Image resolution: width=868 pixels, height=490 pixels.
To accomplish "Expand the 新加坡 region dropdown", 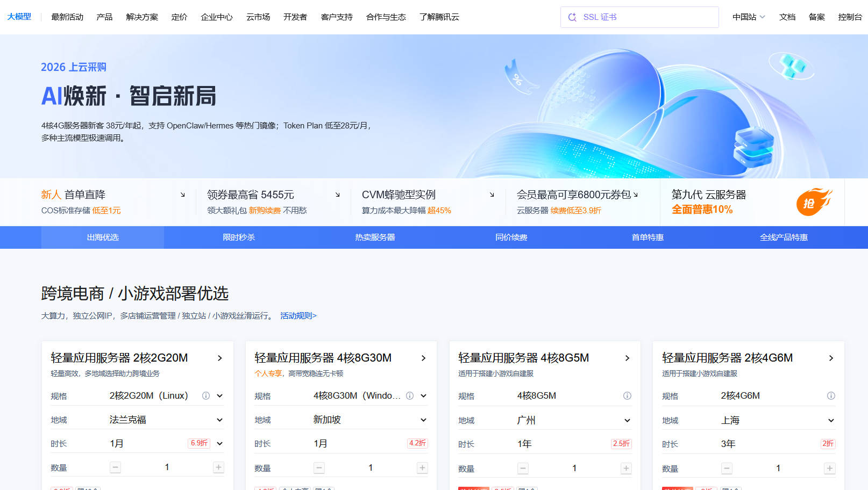I will [x=424, y=420].
